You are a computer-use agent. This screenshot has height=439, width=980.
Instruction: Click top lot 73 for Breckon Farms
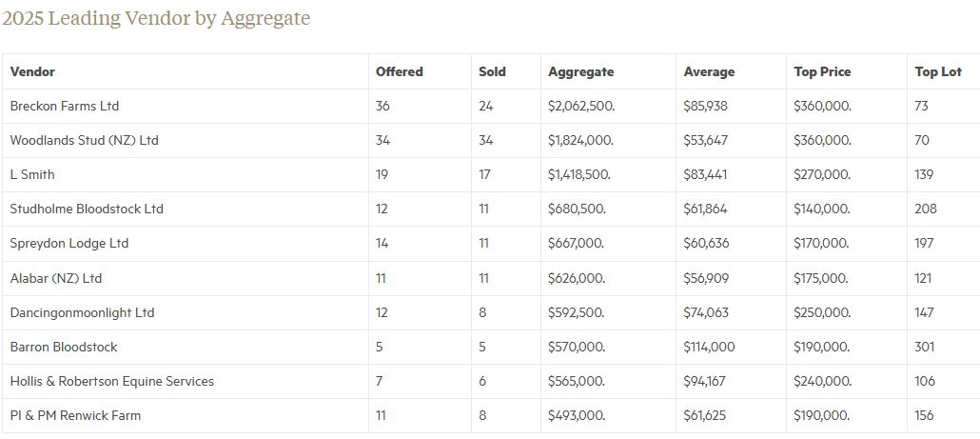click(x=921, y=106)
